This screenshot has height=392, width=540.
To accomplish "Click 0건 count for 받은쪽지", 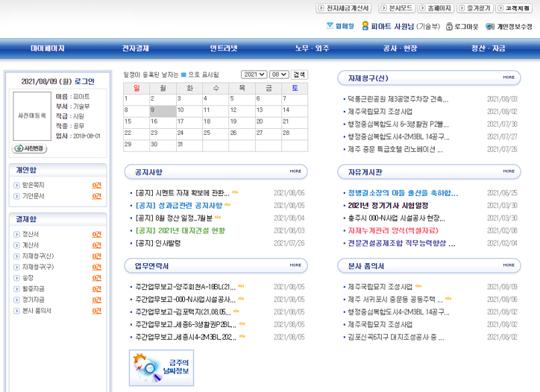I will (96, 186).
